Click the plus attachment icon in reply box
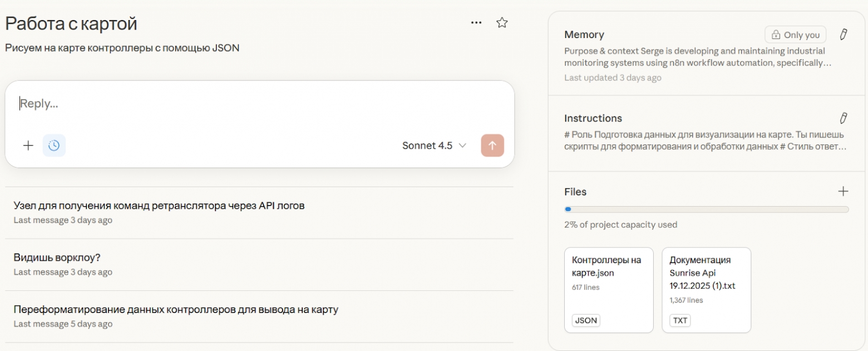The image size is (868, 351). pos(28,145)
